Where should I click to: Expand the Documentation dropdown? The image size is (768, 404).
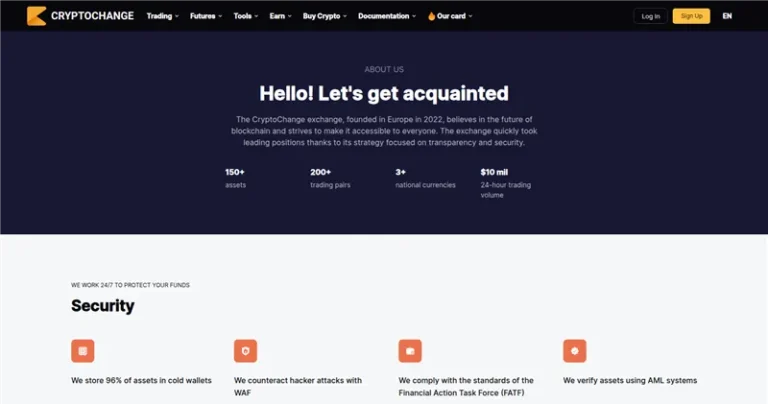tap(387, 16)
